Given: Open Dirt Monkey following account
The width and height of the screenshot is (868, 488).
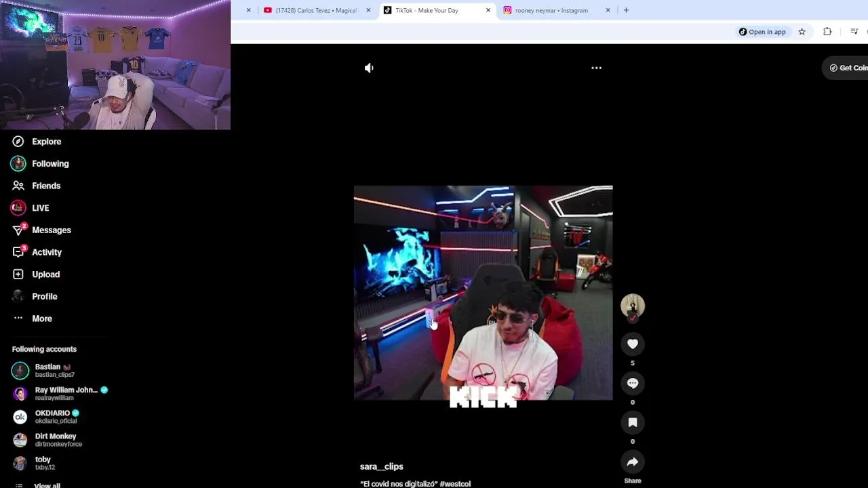Looking at the screenshot, I should click(x=47, y=440).
